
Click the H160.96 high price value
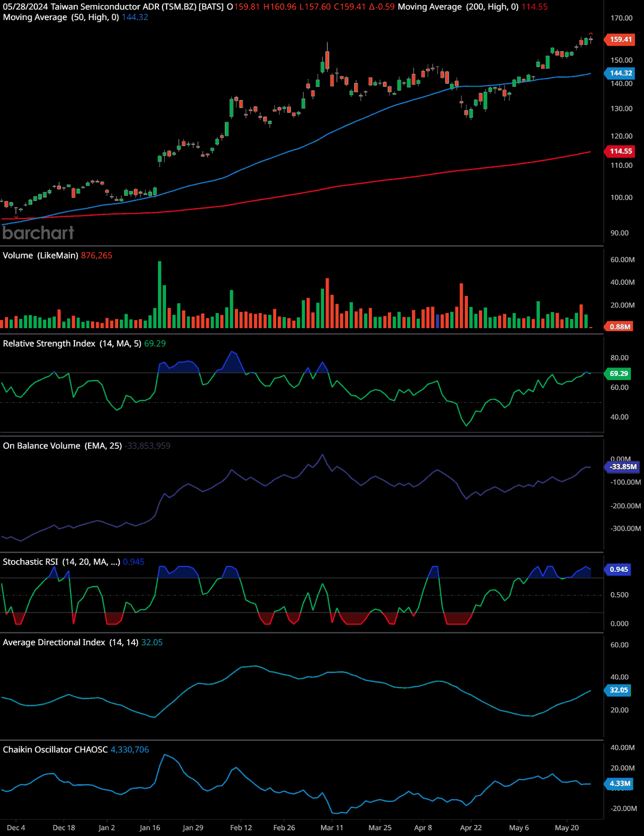coord(280,7)
